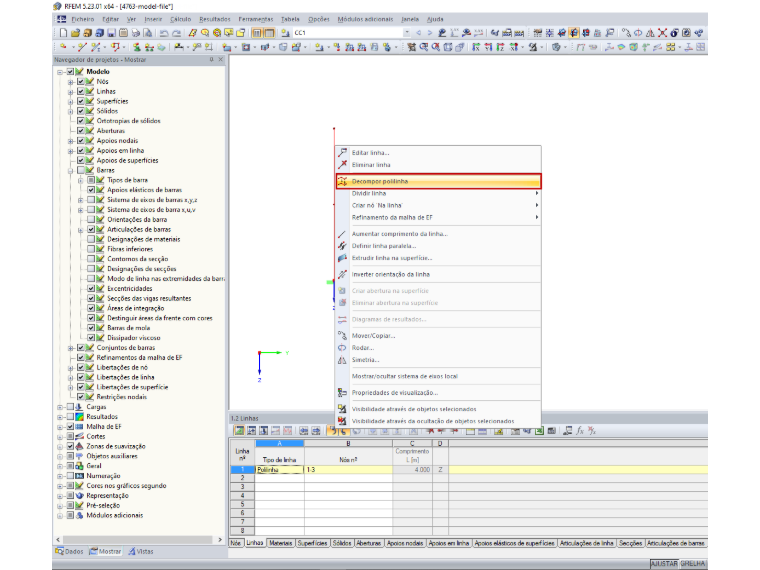The width and height of the screenshot is (760, 570).
Task: Click the red X delete toolbar icon
Action: click(x=662, y=33)
